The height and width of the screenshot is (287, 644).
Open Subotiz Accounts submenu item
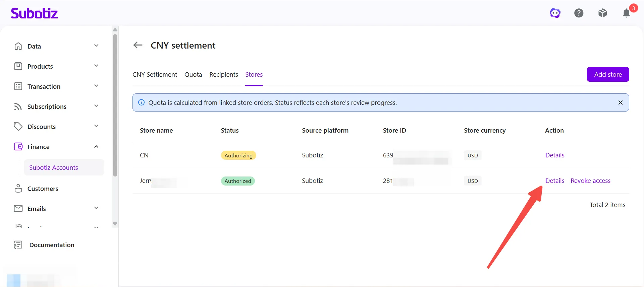(x=64, y=167)
